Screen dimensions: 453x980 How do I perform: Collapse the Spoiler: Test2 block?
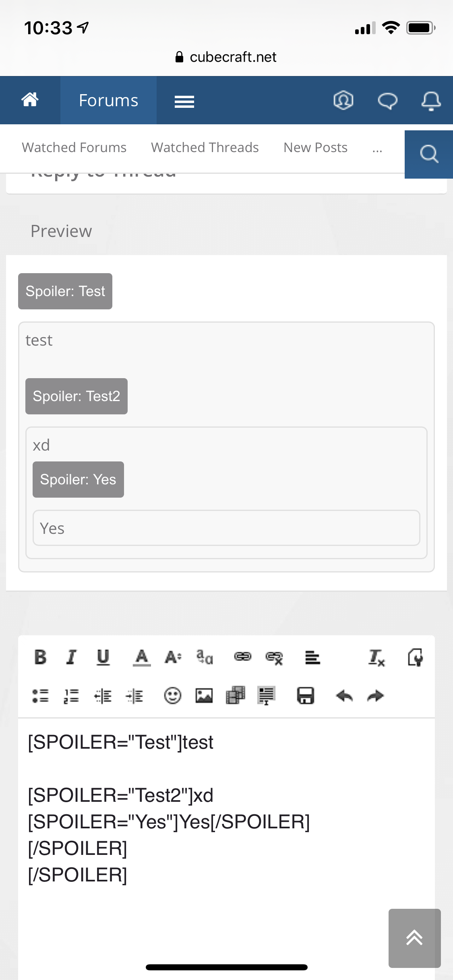click(77, 396)
